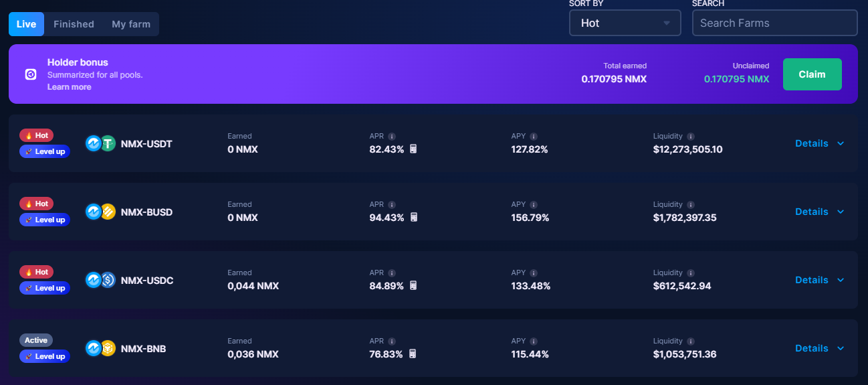Click the unclaimed 0.170795 NMX amount
Screen dimensions: 868x385
[x=736, y=79]
